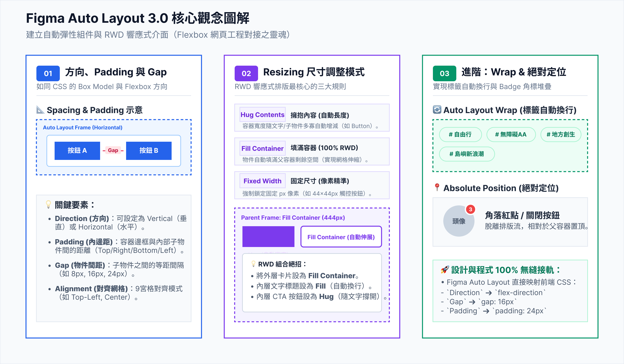Click the text 固定尺寸 (像素精準)
Screen dimensions: 624x364
click(x=320, y=181)
